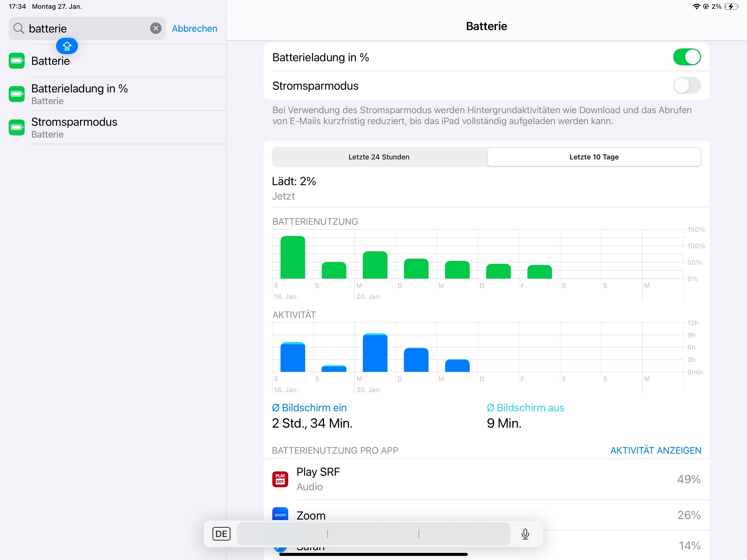Clear the search field with the X icon
Viewport: 747px width, 560px height.
[155, 28]
